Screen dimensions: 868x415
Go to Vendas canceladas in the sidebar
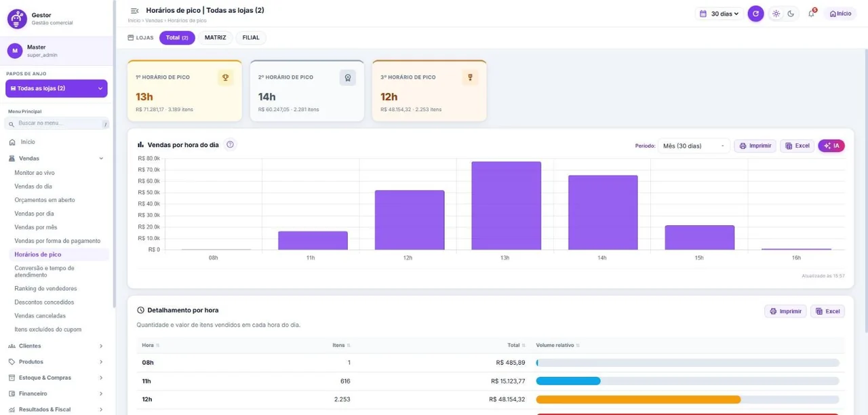click(40, 316)
